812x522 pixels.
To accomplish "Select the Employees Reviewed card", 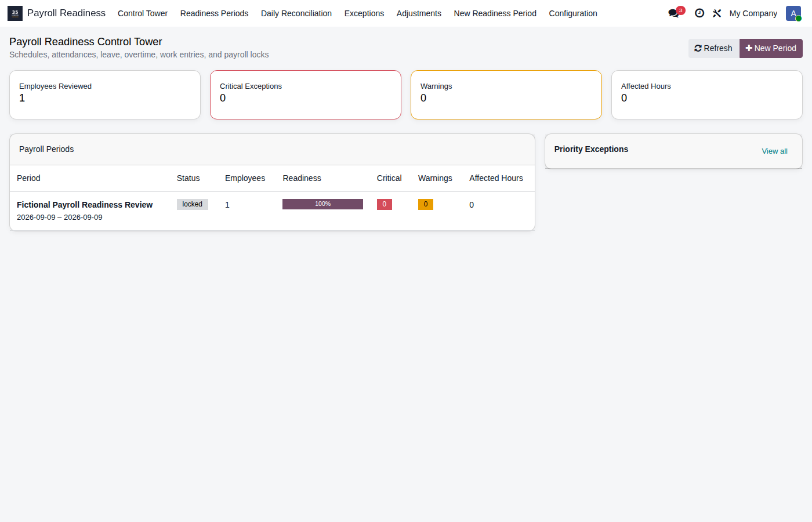I will pyautogui.click(x=105, y=95).
